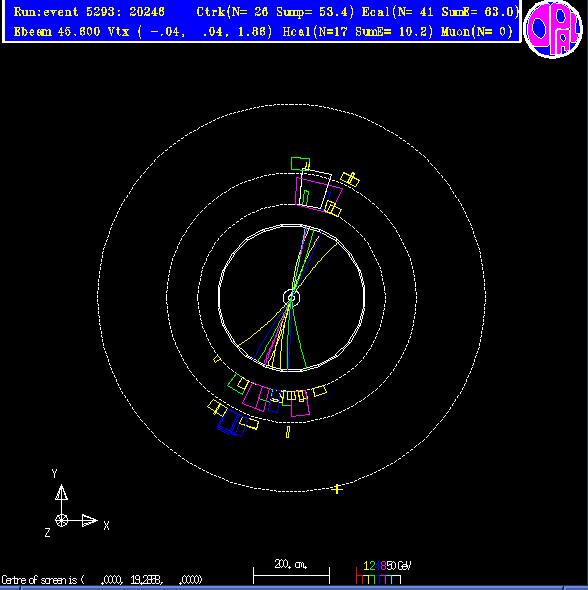The width and height of the screenshot is (588, 590).
Task: Click the XYZ coordinate axes indicator
Action: click(76, 503)
